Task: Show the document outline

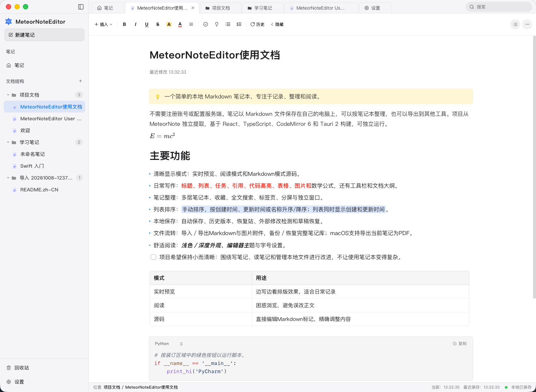Action: 515,24
